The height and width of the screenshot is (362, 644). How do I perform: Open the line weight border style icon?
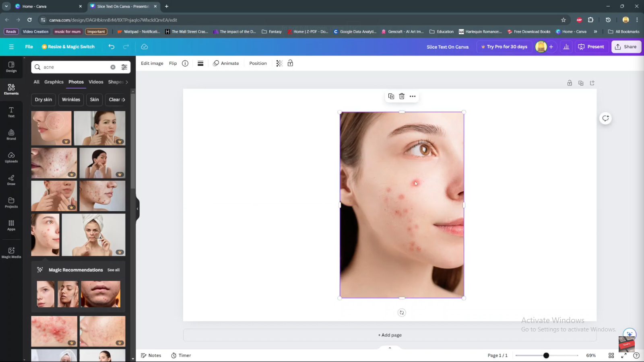pos(200,63)
